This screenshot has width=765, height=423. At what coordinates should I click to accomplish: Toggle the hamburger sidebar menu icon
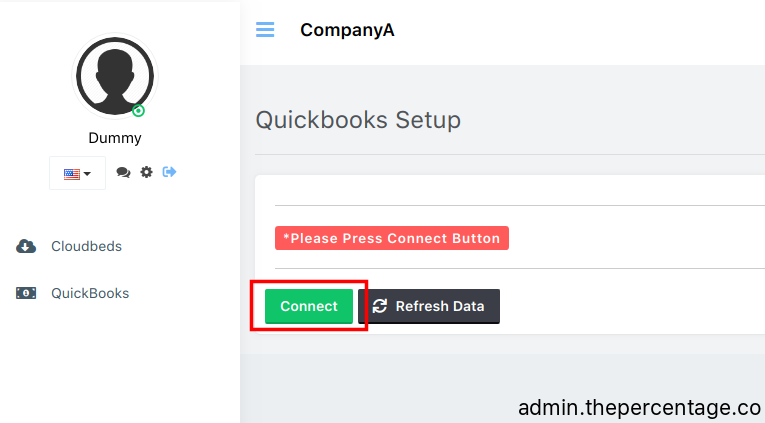click(265, 30)
